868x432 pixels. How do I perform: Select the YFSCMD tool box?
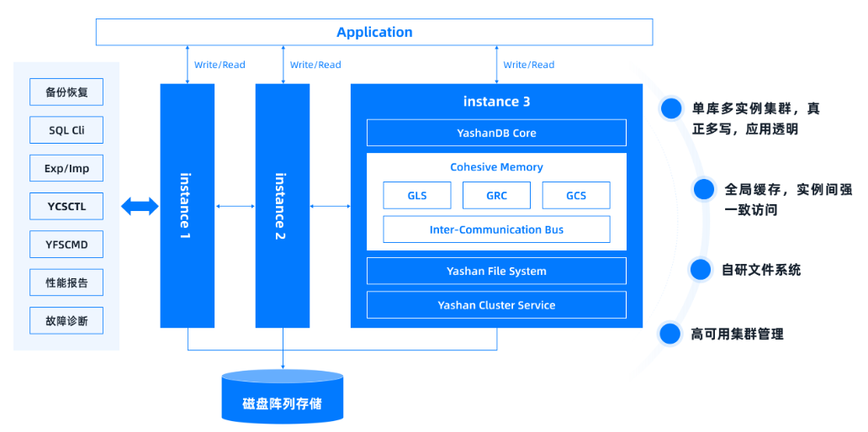point(66,245)
